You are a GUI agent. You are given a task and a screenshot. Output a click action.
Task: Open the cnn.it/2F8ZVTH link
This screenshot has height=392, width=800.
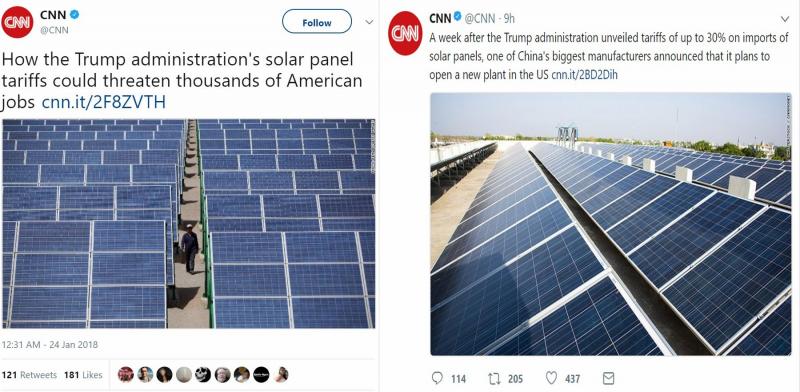point(104,103)
